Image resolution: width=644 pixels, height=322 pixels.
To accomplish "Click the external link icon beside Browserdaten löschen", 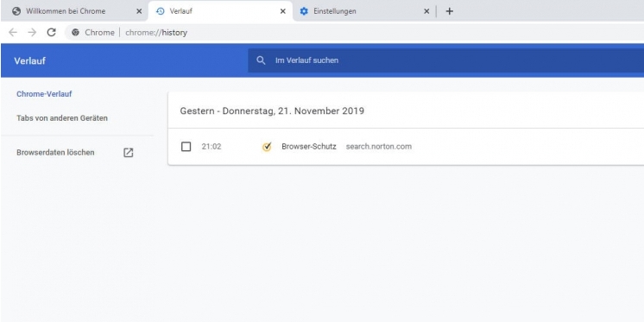I will point(129,153).
